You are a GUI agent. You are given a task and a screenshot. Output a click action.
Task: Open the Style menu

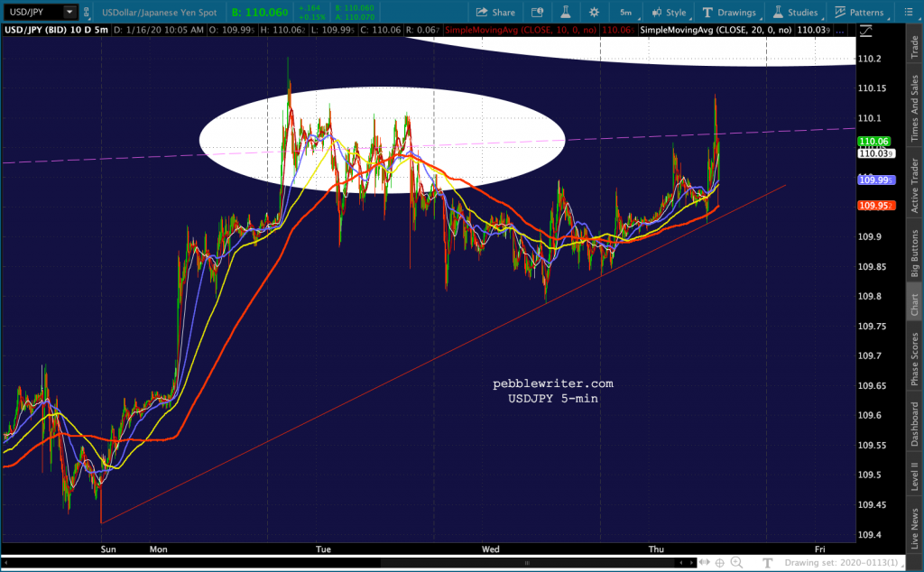tap(670, 13)
